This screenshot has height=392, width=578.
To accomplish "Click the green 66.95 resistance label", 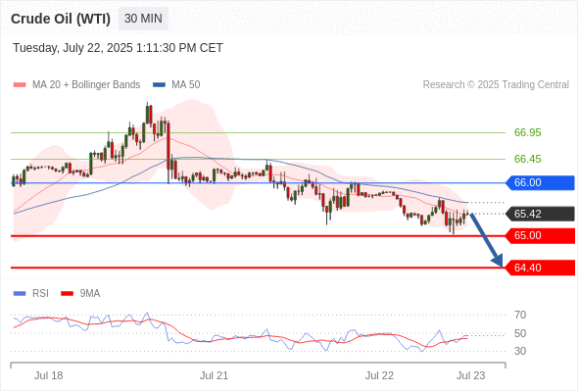I will click(527, 132).
